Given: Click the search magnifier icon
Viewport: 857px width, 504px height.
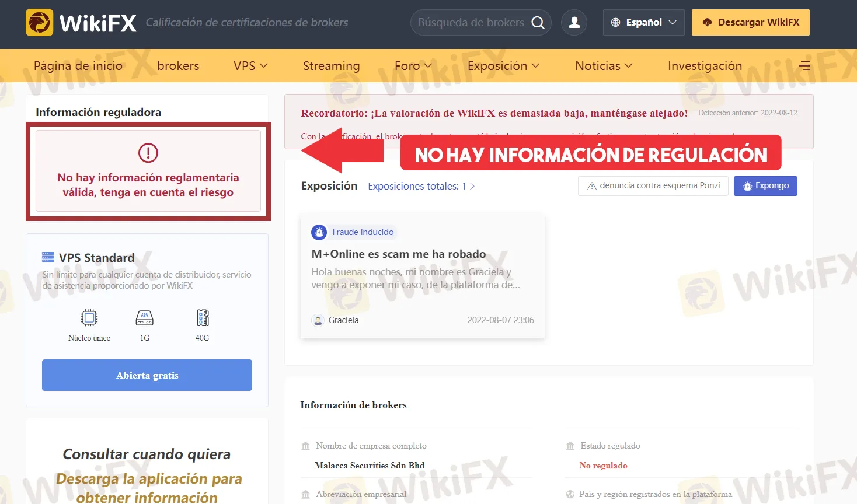Looking at the screenshot, I should pos(538,23).
